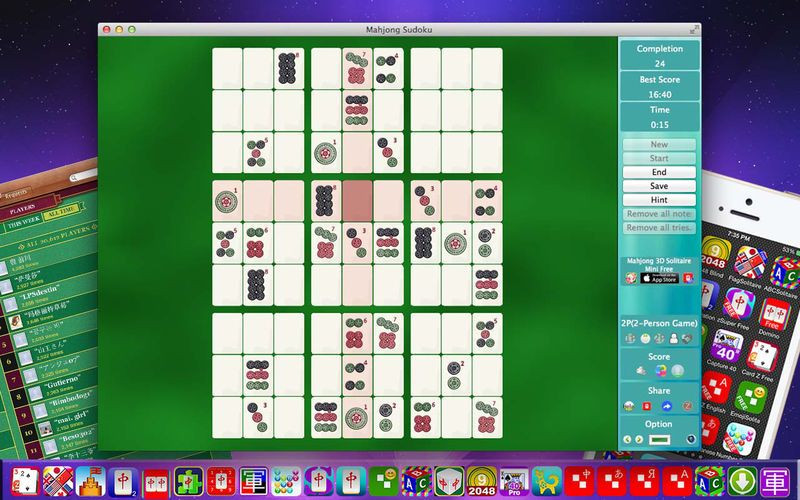Save the current puzzle
Viewport: 800px width, 500px height.
[659, 186]
